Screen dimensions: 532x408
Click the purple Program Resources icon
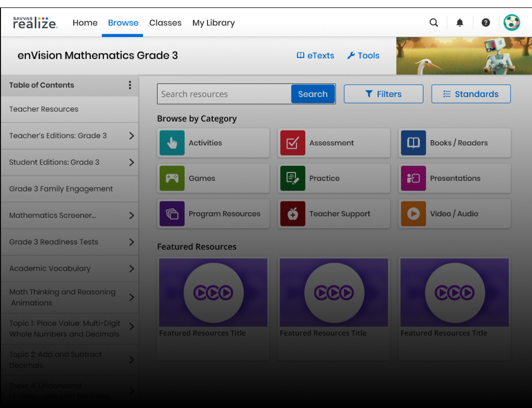(172, 214)
